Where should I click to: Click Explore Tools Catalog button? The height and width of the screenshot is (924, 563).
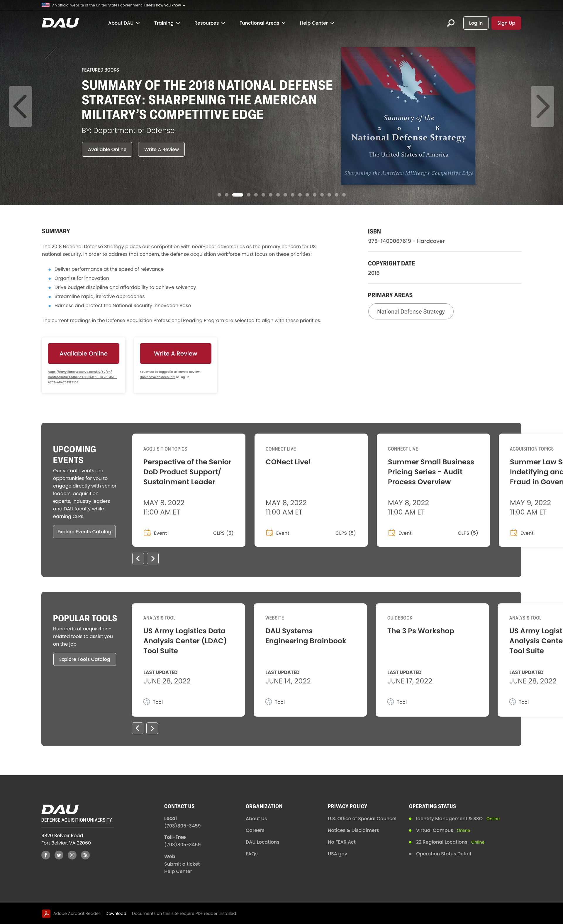[x=85, y=659]
